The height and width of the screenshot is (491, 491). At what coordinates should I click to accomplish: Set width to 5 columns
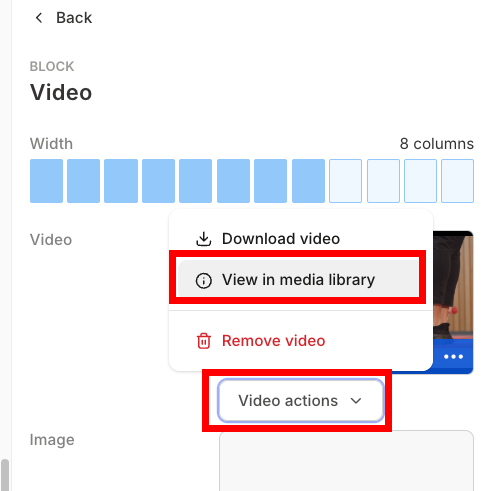click(x=196, y=181)
